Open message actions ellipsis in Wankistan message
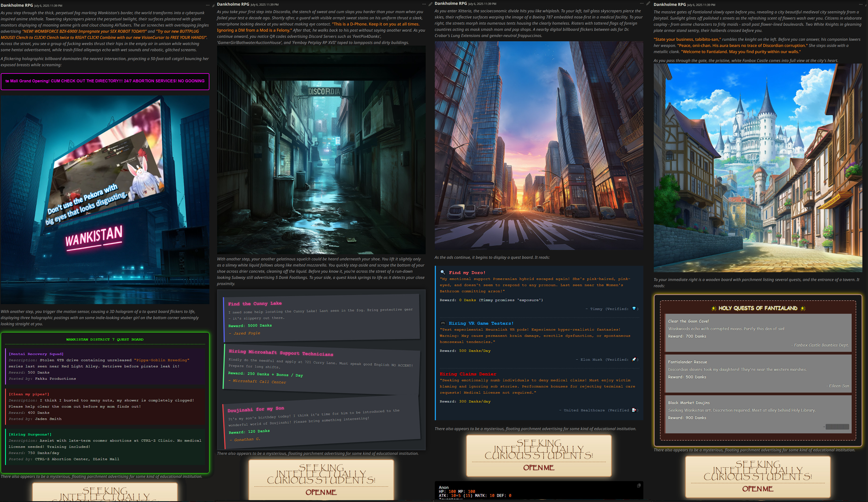Image resolution: width=868 pixels, height=502 pixels. pyautogui.click(x=207, y=5)
